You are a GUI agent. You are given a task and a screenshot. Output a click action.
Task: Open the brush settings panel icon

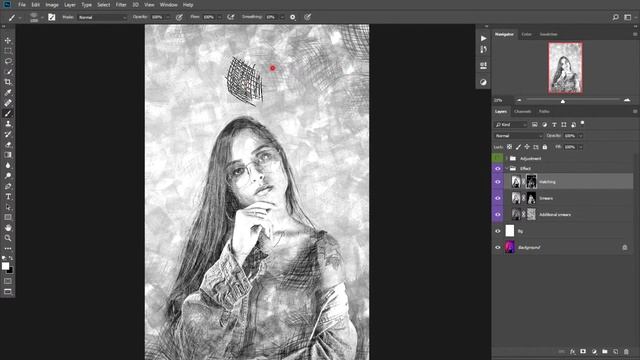click(51, 17)
